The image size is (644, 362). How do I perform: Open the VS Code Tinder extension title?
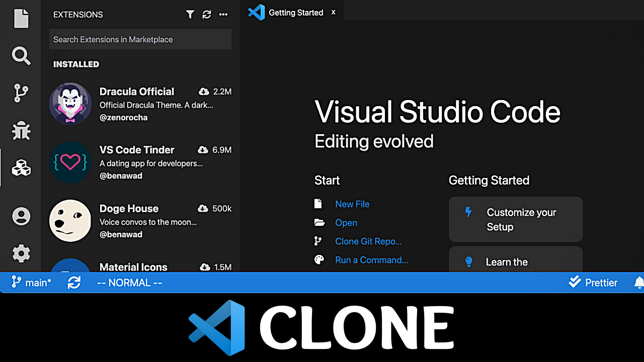[x=137, y=150]
